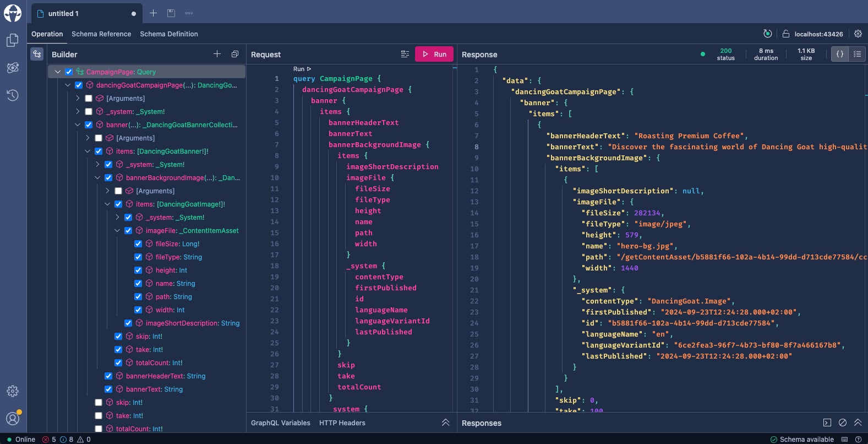868x444 pixels.
Task: Collapse the CampaignPage: Query node
Action: point(58,72)
